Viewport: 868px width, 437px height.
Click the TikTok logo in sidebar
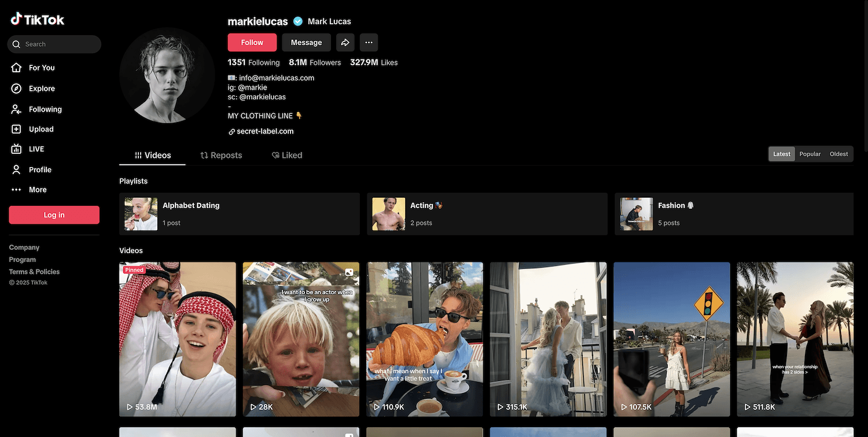point(38,20)
